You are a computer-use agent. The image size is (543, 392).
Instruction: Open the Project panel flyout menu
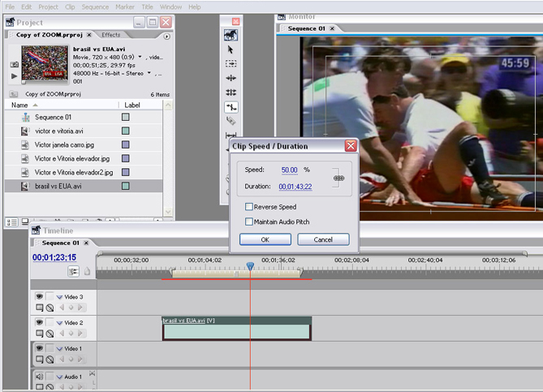167,36
